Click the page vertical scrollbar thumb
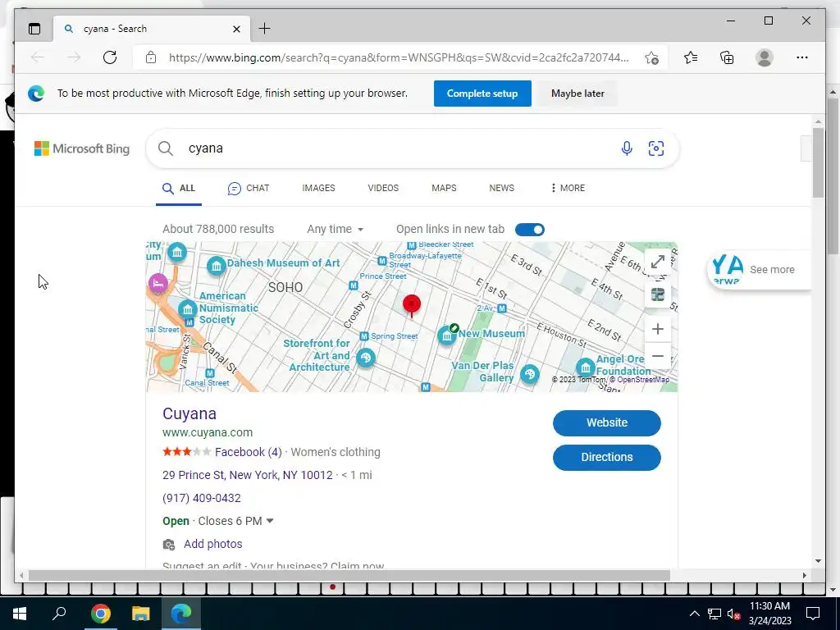Image resolution: width=840 pixels, height=630 pixels. [x=818, y=162]
